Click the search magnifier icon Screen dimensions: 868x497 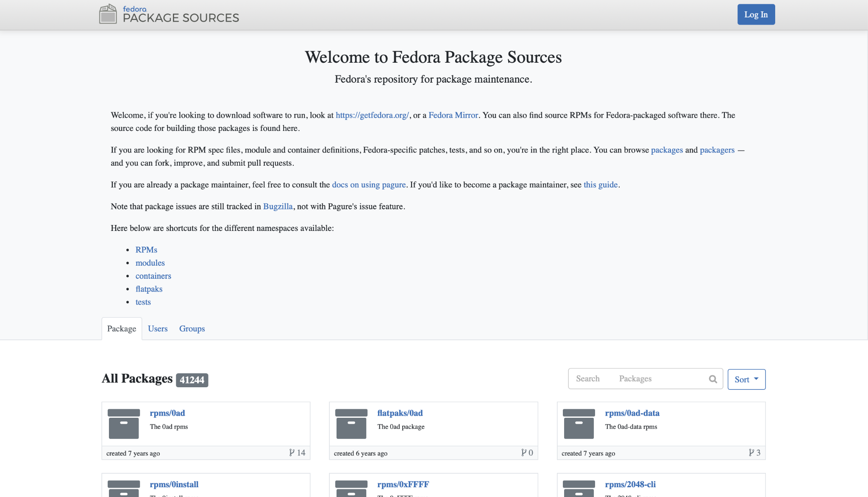pyautogui.click(x=713, y=379)
